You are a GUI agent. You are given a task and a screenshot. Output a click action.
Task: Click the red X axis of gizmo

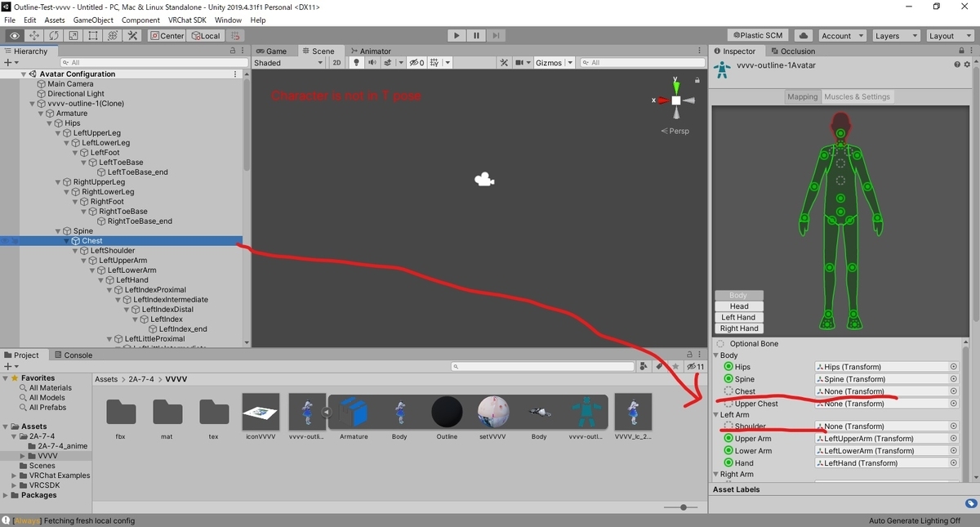tap(663, 100)
